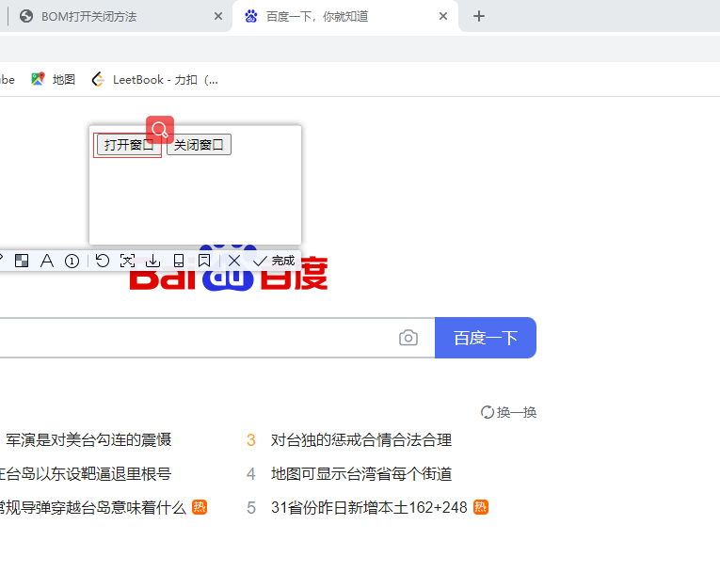
Task: Open a new browser tab with plus
Action: point(479,17)
